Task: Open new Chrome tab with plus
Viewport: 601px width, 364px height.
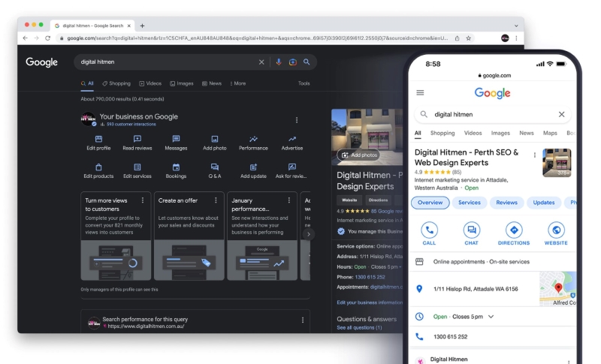Action: (142, 26)
